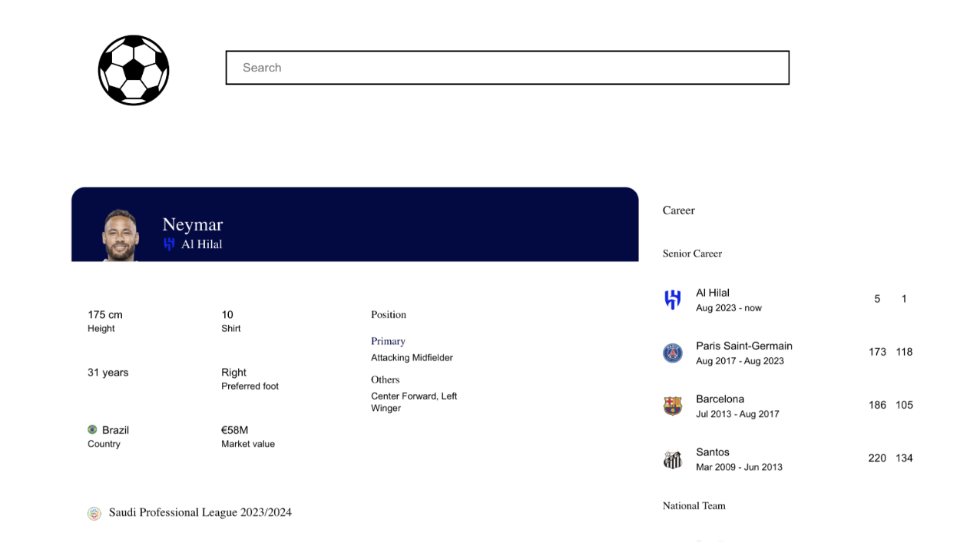
Task: Click Jul 2013 - Aug 2017 date range
Action: click(737, 414)
